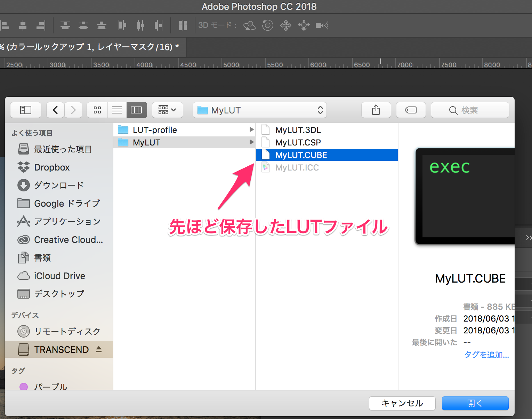Image resolution: width=532 pixels, height=419 pixels.
Task: Click distribute horizontal centers icon
Action: coord(140,25)
